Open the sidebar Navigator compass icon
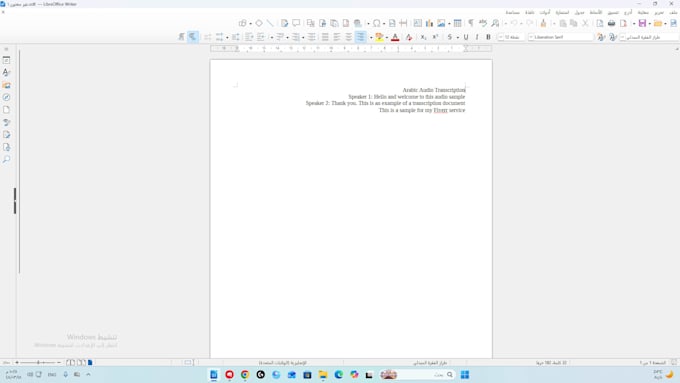 (x=6, y=97)
